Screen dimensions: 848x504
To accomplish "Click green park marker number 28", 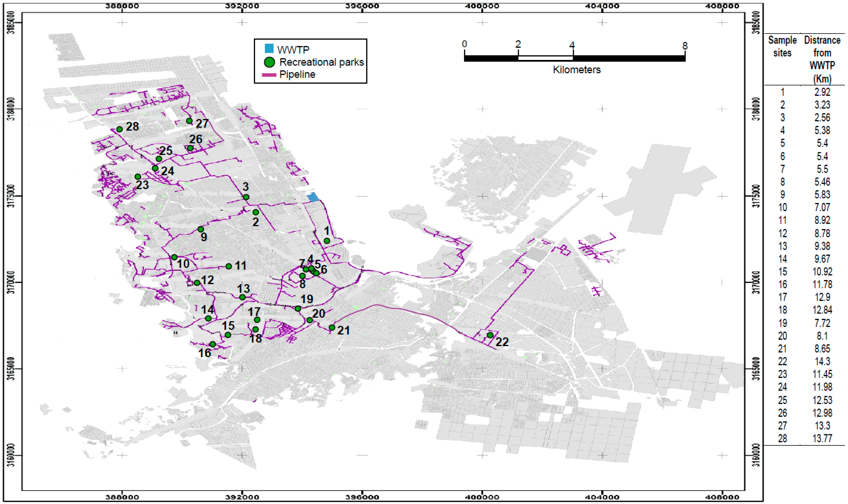I will [x=119, y=129].
